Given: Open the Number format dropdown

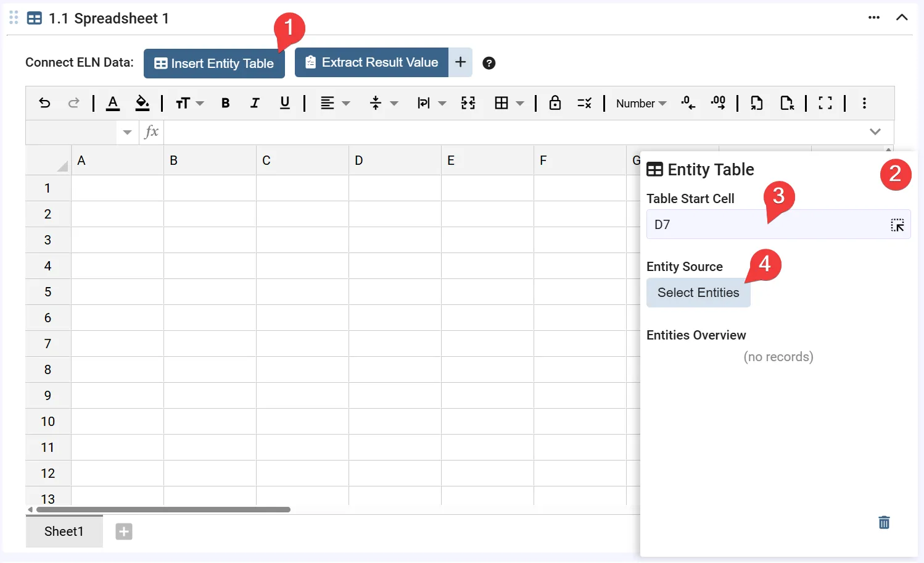Looking at the screenshot, I should 641,104.
